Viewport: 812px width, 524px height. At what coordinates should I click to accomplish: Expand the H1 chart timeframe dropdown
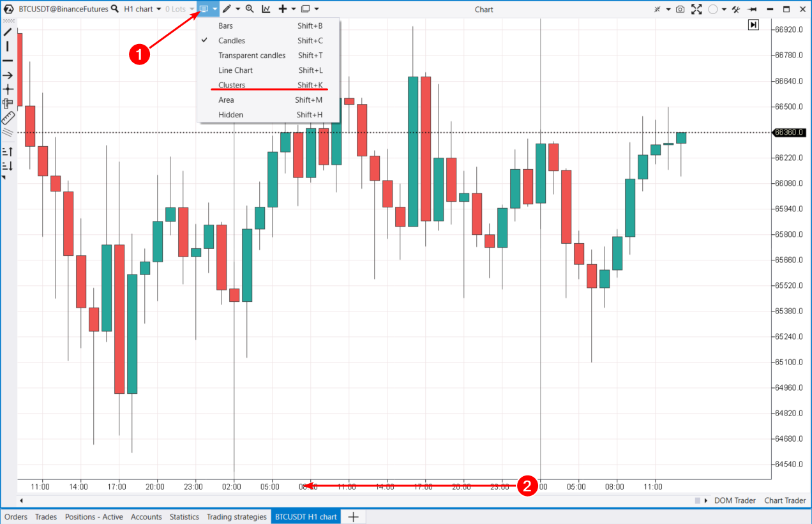tap(142, 10)
